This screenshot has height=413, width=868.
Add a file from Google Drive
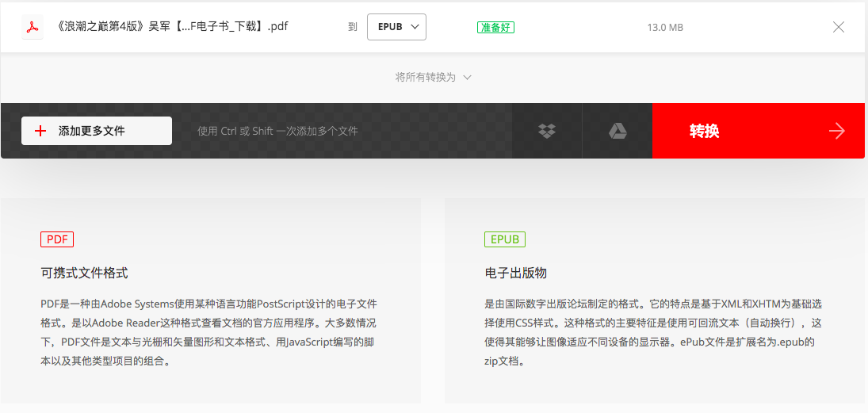[618, 131]
